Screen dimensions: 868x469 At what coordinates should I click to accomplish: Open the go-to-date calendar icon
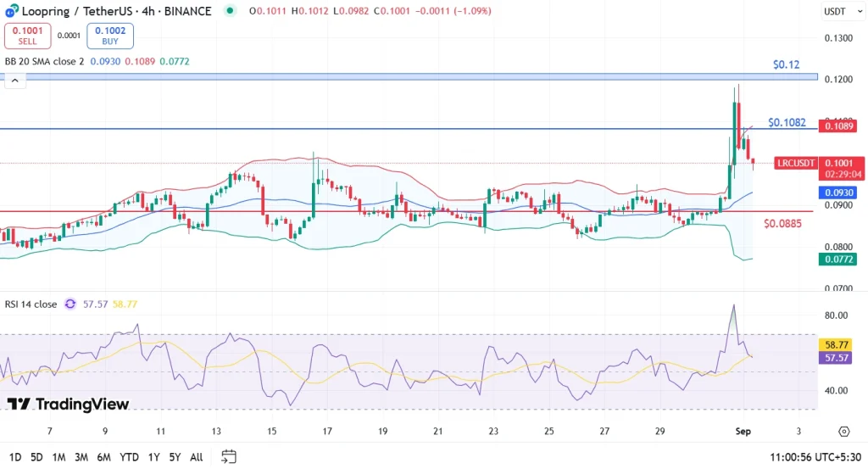(x=229, y=456)
